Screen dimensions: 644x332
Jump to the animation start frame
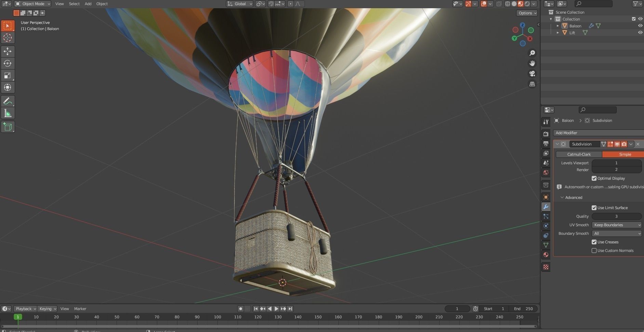[256, 309]
